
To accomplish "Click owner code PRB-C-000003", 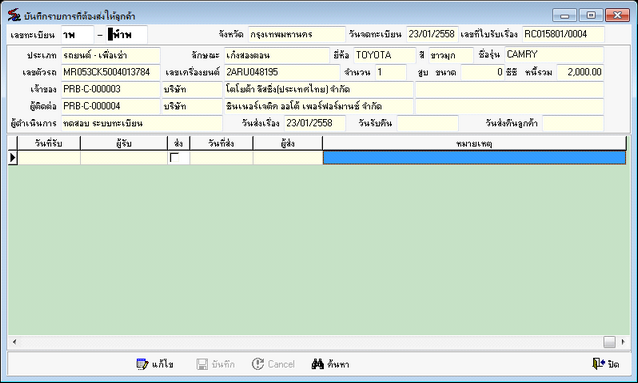I will tap(111, 90).
